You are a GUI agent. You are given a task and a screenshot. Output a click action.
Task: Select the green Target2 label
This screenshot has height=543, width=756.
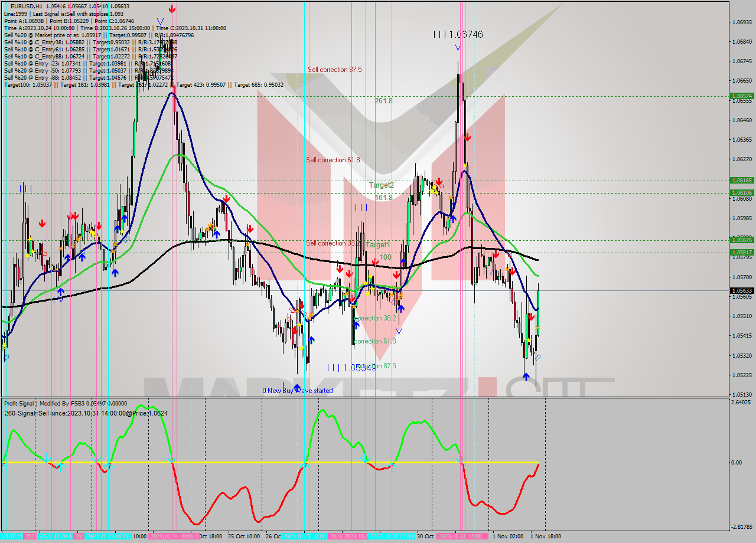click(x=382, y=185)
